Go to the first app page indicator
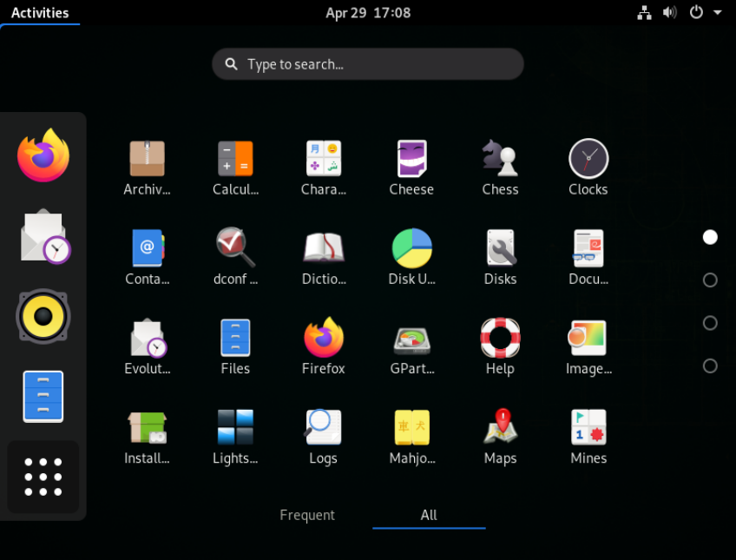 tap(710, 237)
